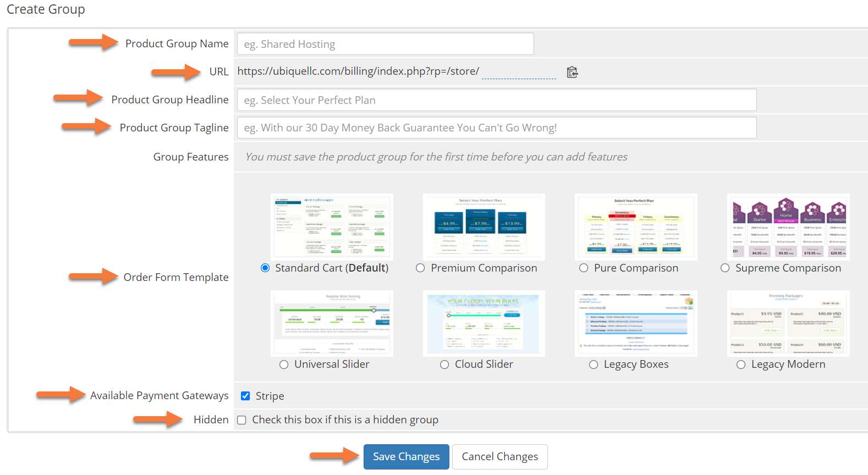Choose the Universal Slider radio option
This screenshot has width=868, height=475.
tap(284, 364)
